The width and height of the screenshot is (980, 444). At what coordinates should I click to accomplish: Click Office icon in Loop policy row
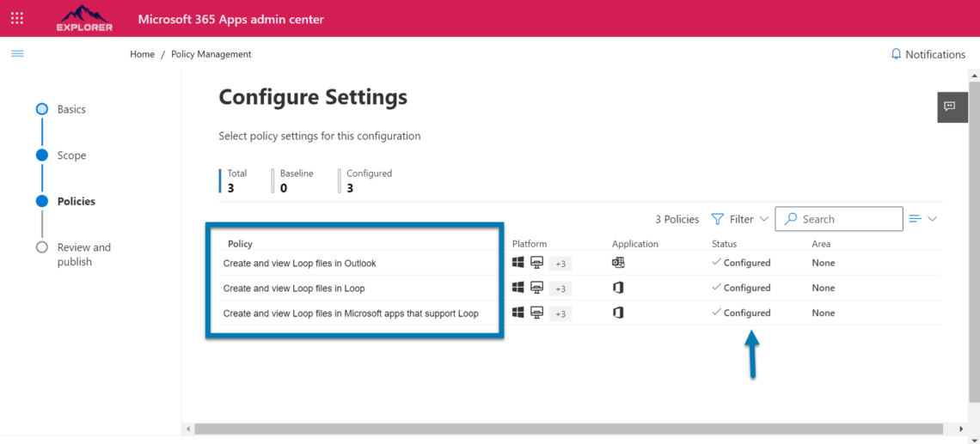tap(617, 288)
